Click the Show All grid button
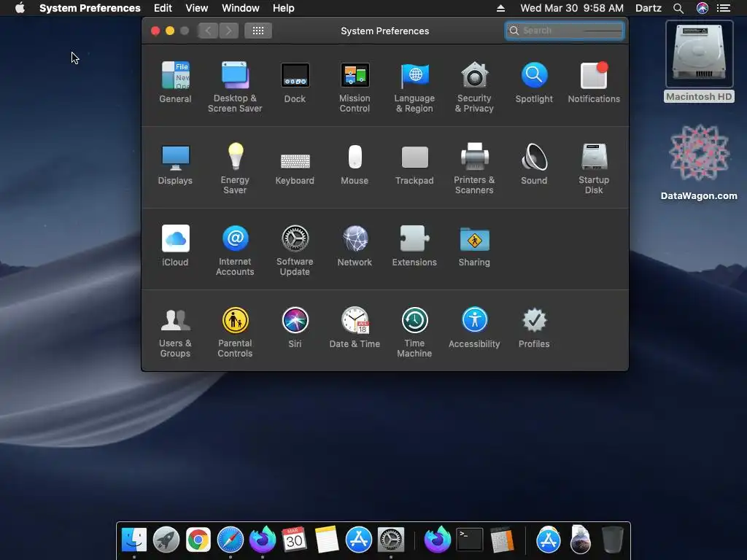This screenshot has height=560, width=747. (x=258, y=31)
